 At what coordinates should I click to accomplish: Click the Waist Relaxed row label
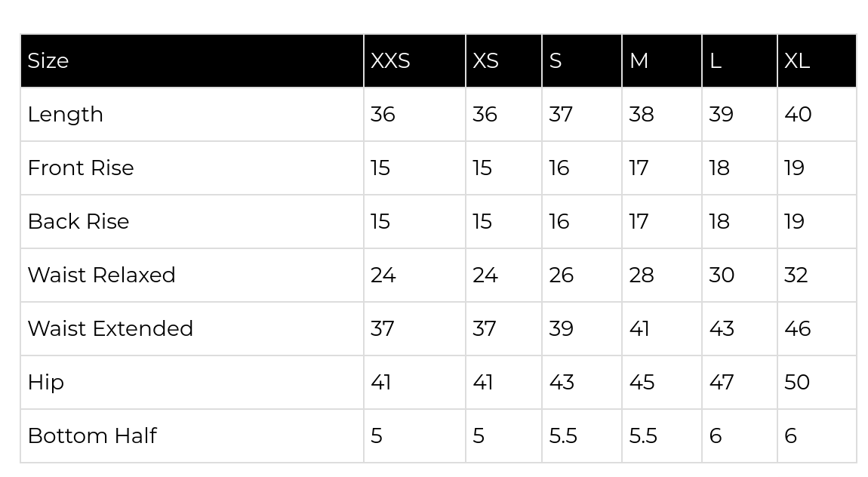click(x=101, y=275)
